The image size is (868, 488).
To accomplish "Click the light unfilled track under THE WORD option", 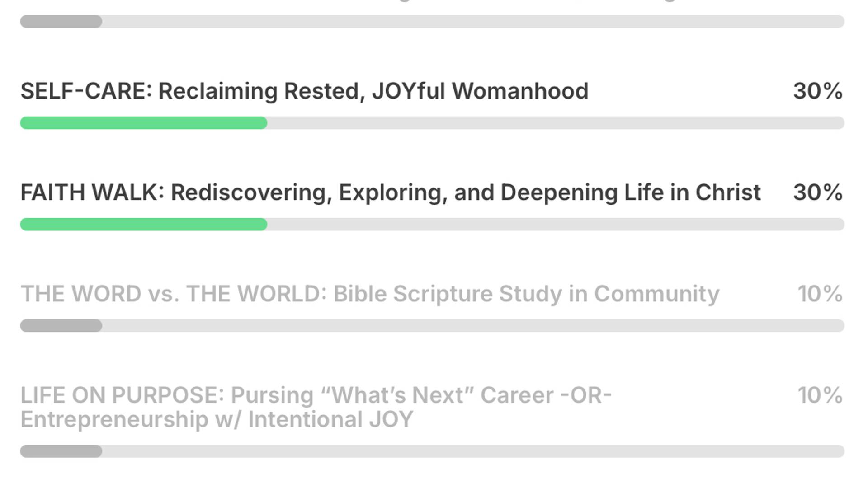I will (x=473, y=326).
